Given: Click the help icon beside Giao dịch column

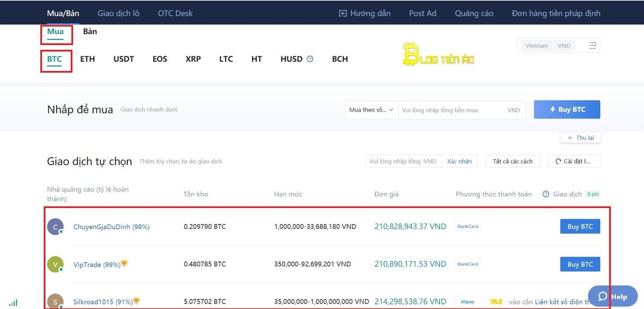Looking at the screenshot, I should tap(546, 194).
